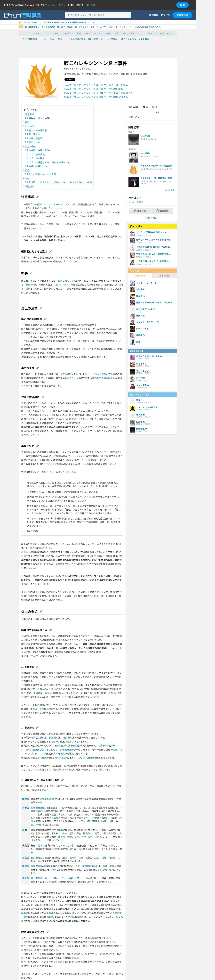Image resolution: width=215 pixels, height=980 pixels.
Task: Click edit pencil icon beside 炎上の争点 heading
Action: (41, 612)
